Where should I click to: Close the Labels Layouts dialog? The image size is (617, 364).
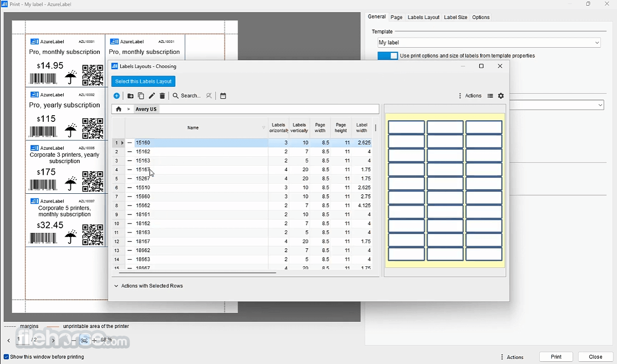pyautogui.click(x=500, y=66)
